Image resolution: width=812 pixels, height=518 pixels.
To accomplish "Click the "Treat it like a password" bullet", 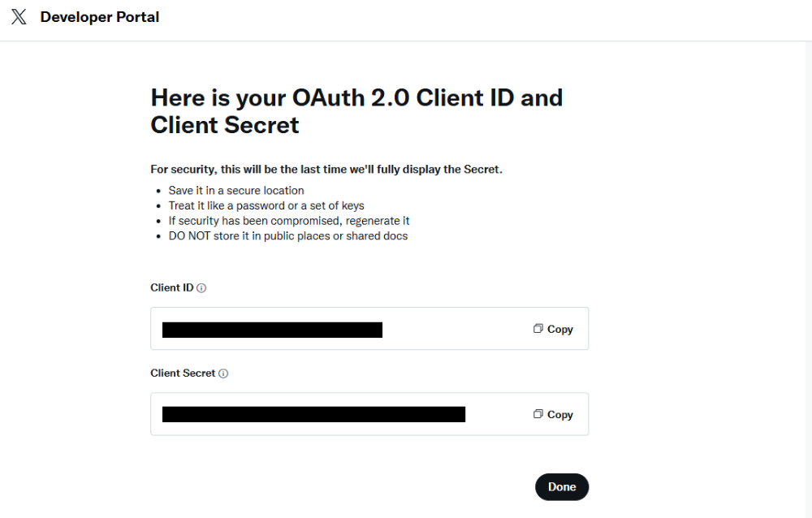I will 266,205.
